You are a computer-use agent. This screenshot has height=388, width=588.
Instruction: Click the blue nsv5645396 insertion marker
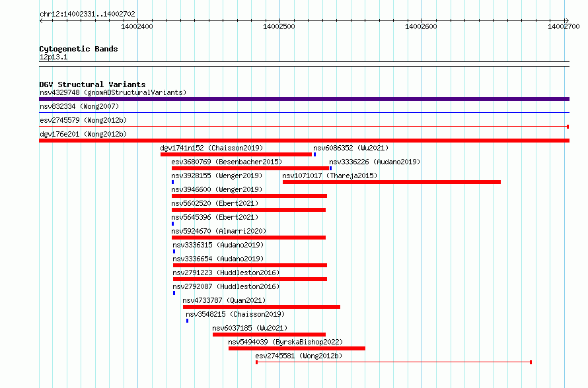[x=172, y=224]
